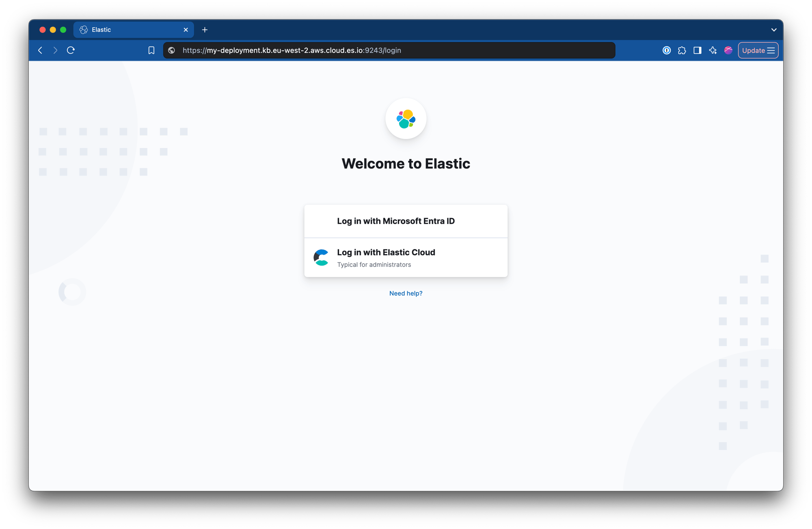This screenshot has width=812, height=529.
Task: Log in with Elastic Cloud
Action: 406,258
